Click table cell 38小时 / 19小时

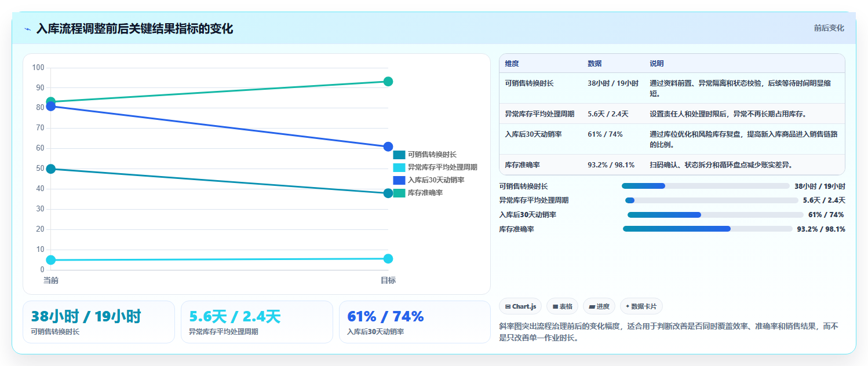(x=613, y=83)
